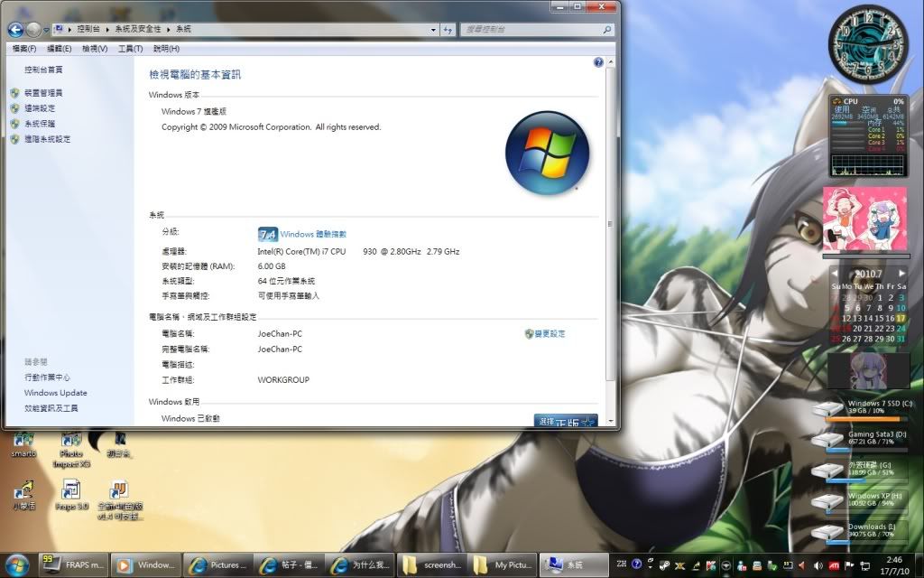Open 效能資訊及工具 sidebar link
The width and height of the screenshot is (924, 578).
click(x=51, y=407)
